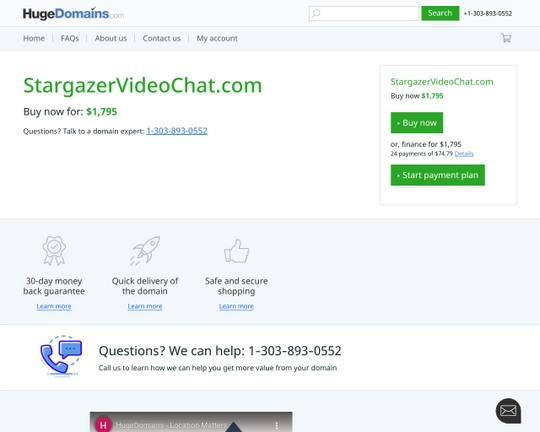
Task: Click the thumbs-up secure shopping icon
Action: click(237, 251)
